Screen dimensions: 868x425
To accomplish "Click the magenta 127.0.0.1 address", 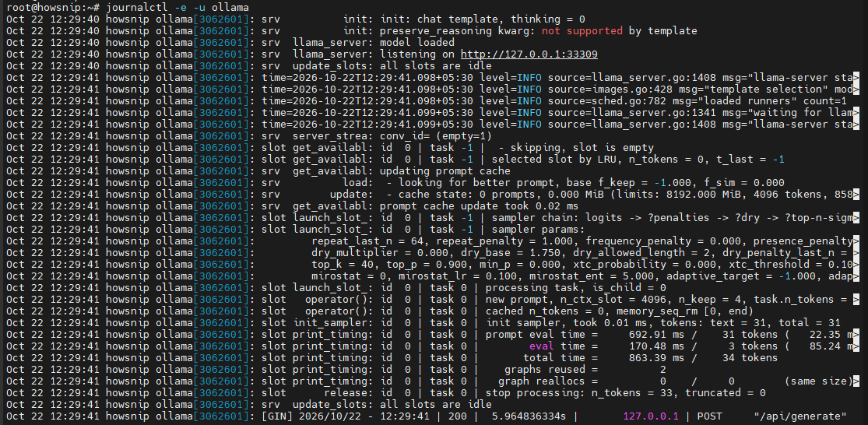I will 651,416.
